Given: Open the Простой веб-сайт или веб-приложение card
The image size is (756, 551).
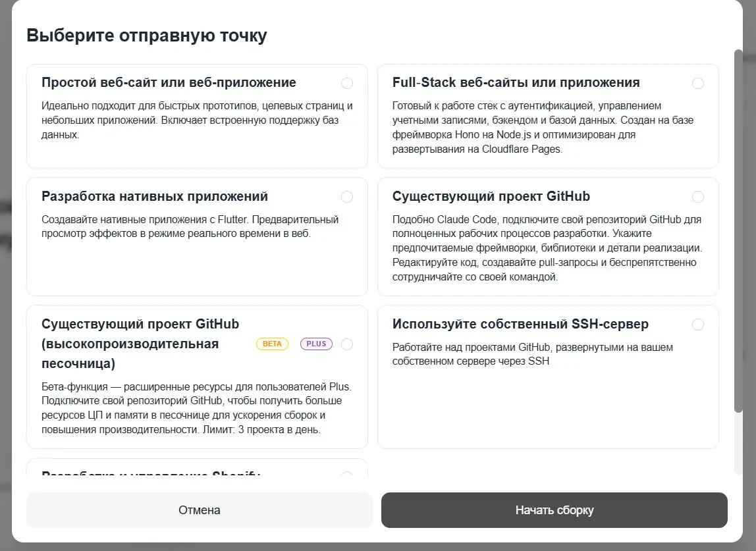Looking at the screenshot, I should 197,116.
